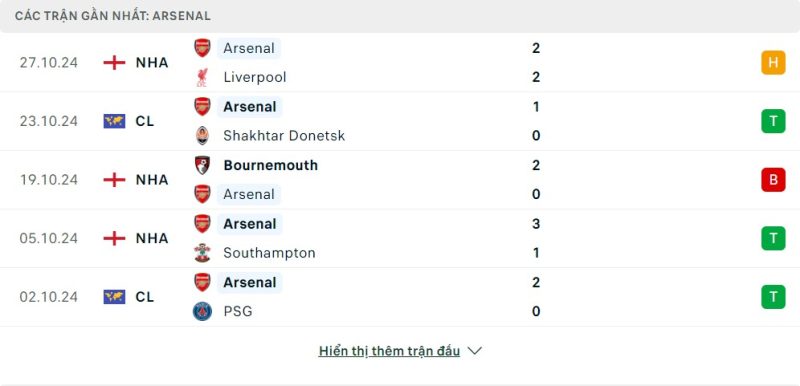Click the Shakhtar Donetsk club crest

pos(202,136)
